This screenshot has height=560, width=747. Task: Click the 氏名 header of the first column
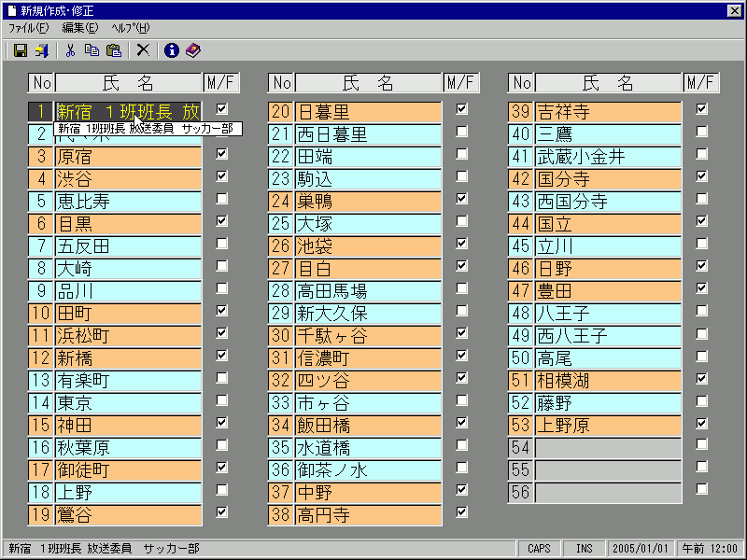129,83
